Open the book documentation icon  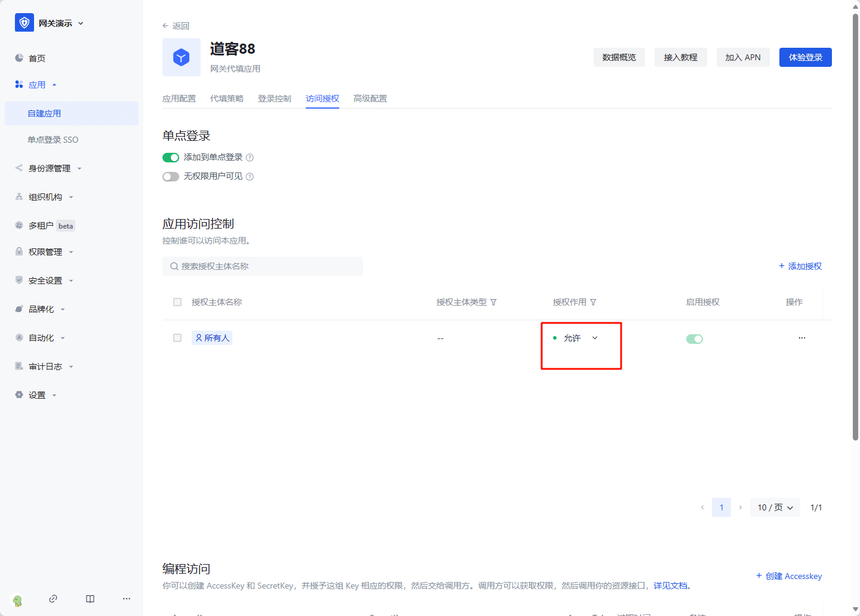coord(90,599)
